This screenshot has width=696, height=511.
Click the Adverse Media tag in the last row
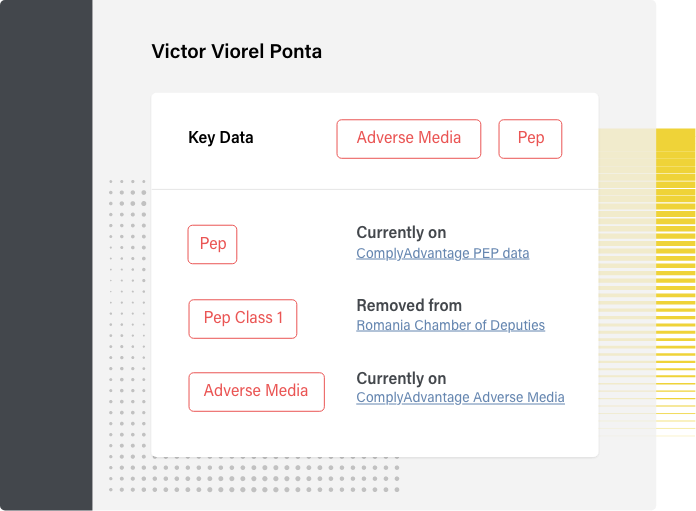pyautogui.click(x=257, y=392)
